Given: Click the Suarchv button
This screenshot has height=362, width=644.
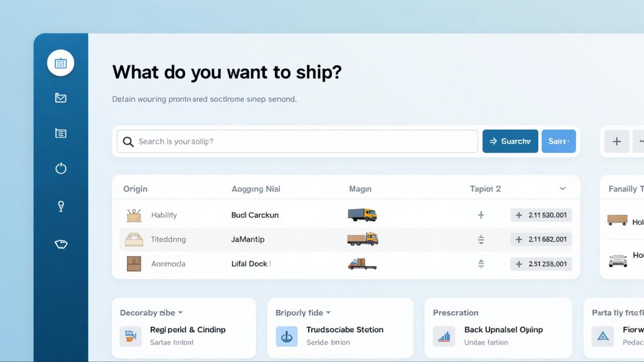Looking at the screenshot, I should (x=510, y=141).
